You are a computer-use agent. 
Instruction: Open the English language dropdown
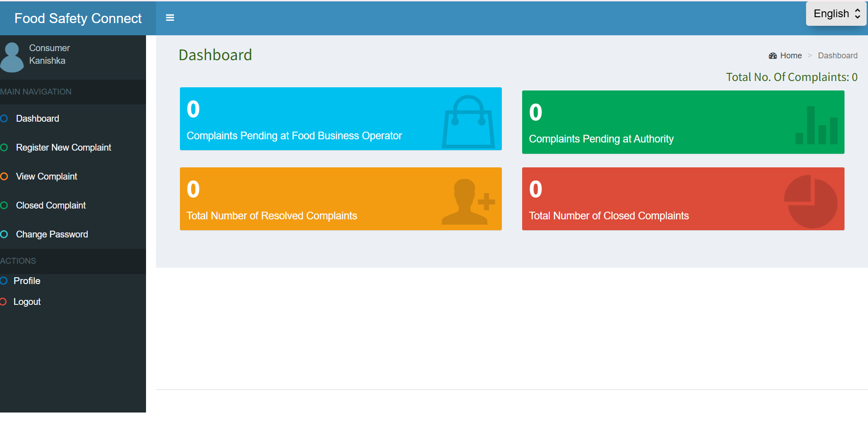tap(836, 14)
